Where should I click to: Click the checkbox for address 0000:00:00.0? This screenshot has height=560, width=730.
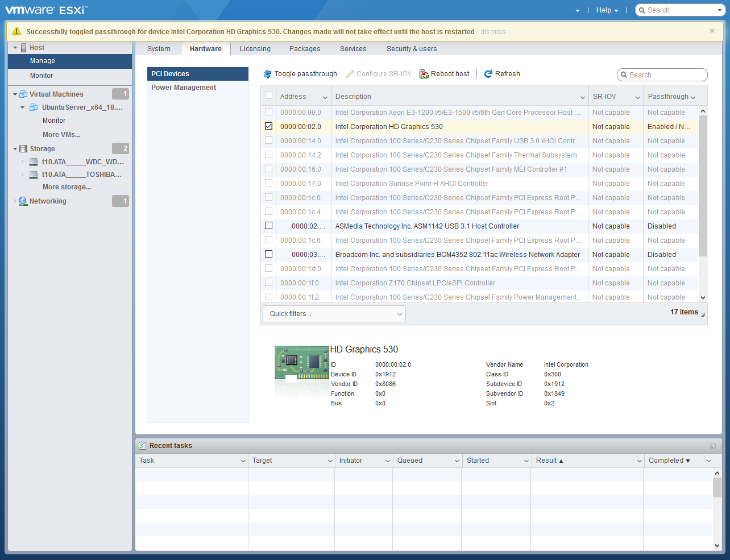(268, 112)
